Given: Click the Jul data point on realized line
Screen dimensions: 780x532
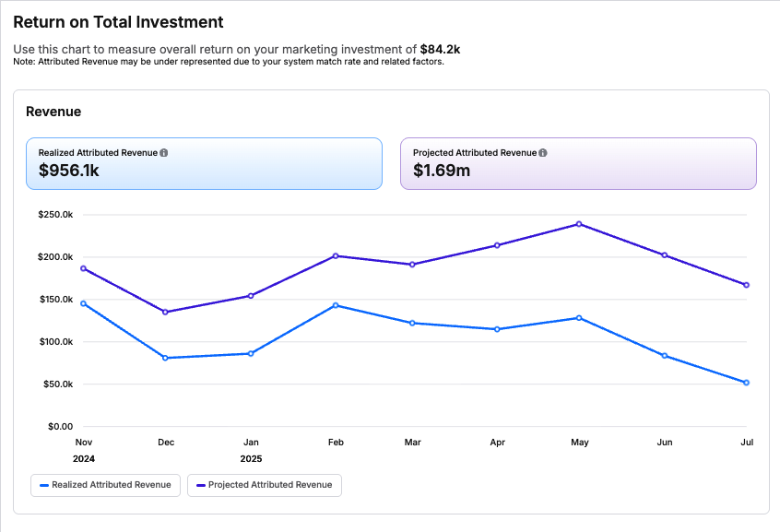Looking at the screenshot, I should click(746, 383).
